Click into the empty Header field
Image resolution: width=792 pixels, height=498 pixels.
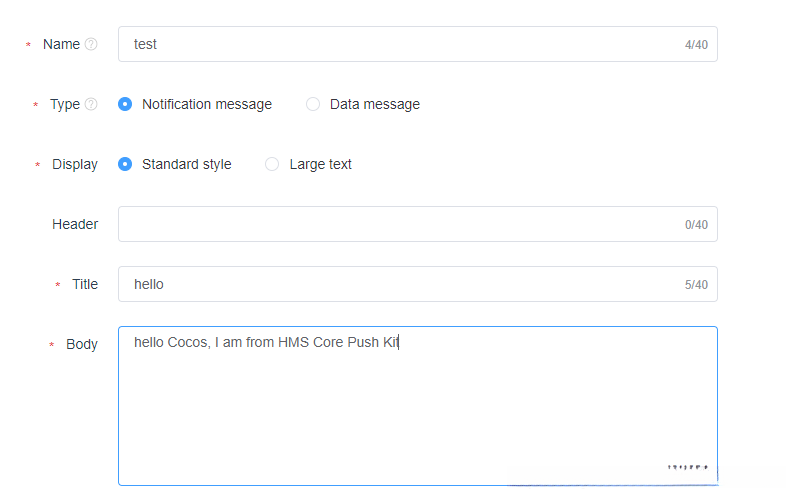(400, 224)
